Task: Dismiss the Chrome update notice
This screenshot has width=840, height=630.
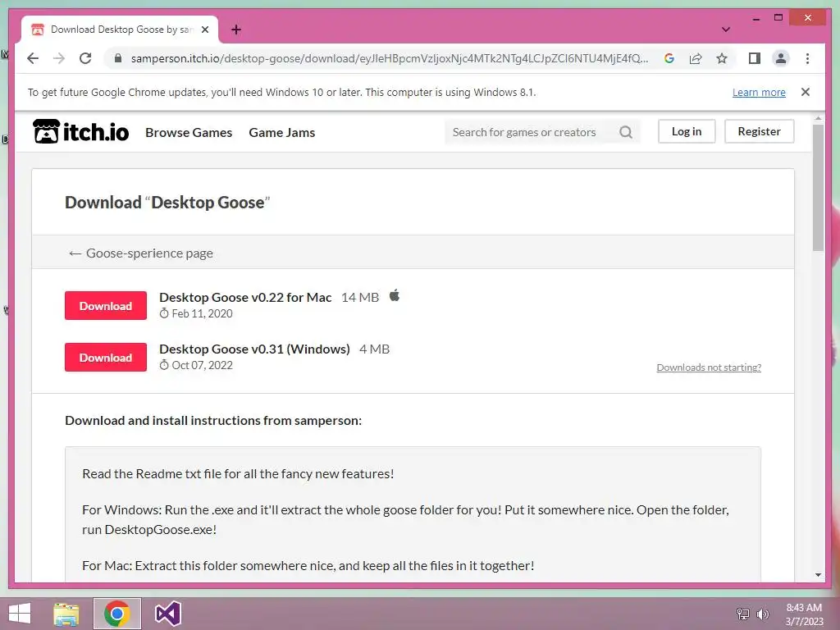Action: coord(806,92)
